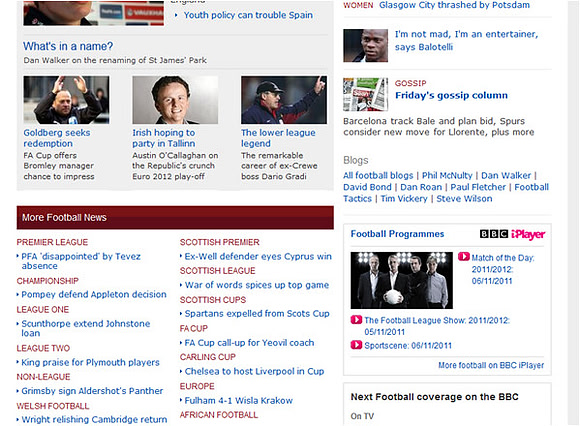
Task: Read War of words spices up top game
Action: [x=257, y=285]
